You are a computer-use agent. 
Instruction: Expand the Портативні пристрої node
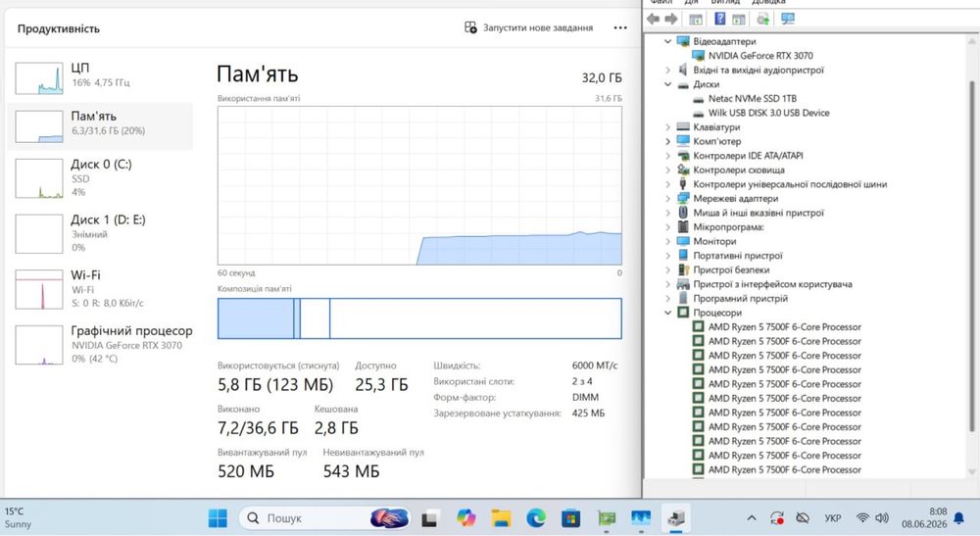(667, 256)
